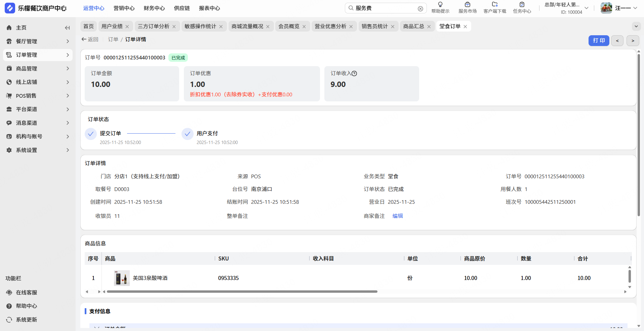This screenshot has height=331, width=644.
Task: Switch to 报表中心 top menu
Action: point(209,8)
